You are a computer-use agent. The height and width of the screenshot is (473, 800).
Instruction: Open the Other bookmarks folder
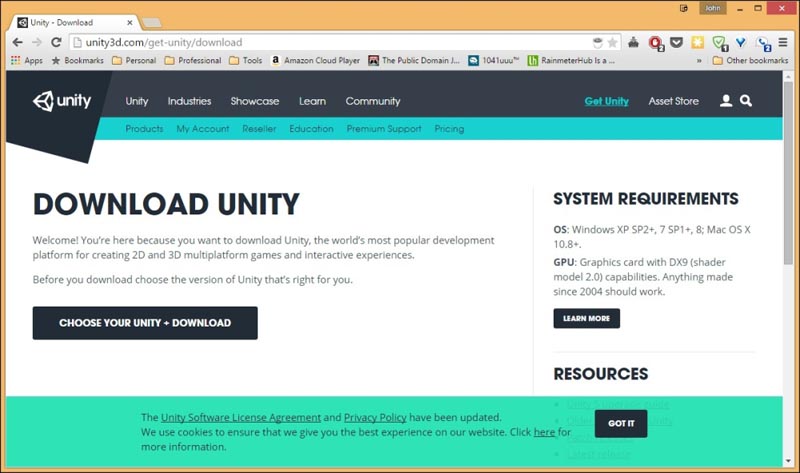750,61
